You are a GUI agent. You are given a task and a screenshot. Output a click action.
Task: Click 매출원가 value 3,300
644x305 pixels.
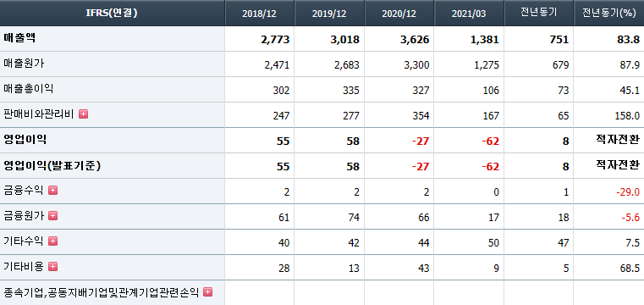coord(416,65)
